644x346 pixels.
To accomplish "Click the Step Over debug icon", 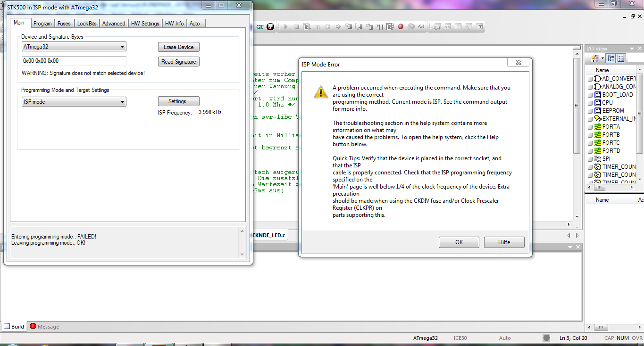I will point(360,27).
